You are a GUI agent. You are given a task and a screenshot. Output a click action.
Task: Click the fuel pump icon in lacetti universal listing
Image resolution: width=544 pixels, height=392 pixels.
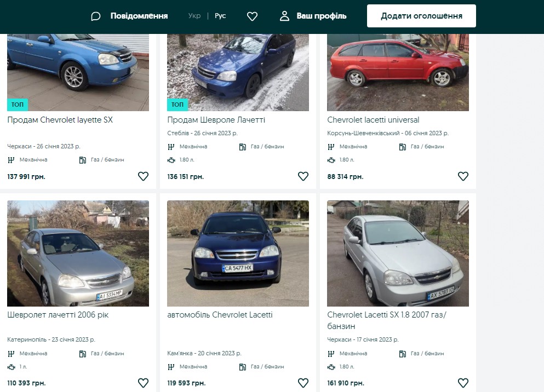click(x=403, y=147)
